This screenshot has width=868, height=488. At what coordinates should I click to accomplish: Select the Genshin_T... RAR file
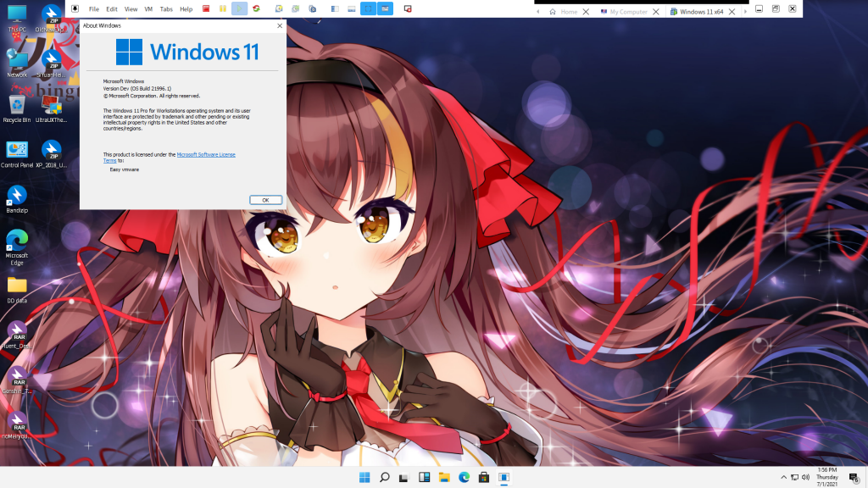(x=17, y=380)
